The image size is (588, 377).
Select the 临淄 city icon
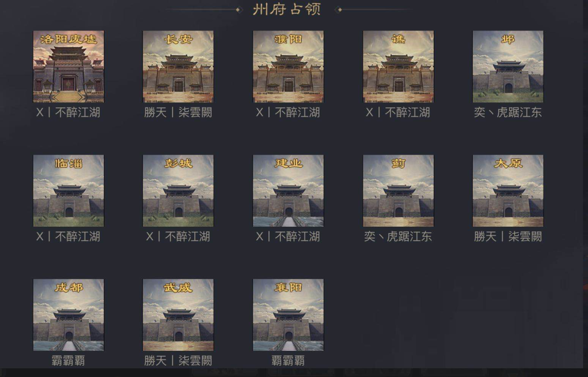(69, 191)
